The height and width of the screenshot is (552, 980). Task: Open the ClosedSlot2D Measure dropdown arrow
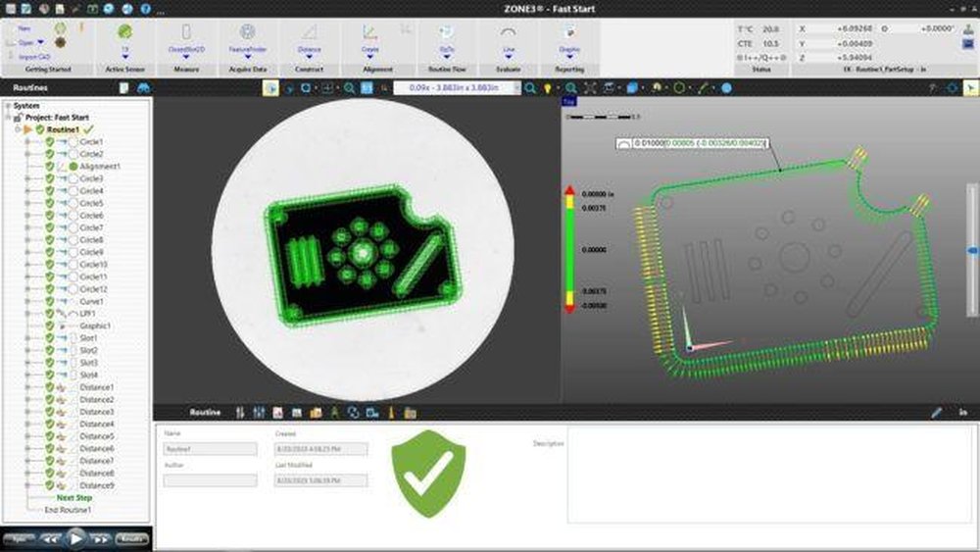point(186,57)
